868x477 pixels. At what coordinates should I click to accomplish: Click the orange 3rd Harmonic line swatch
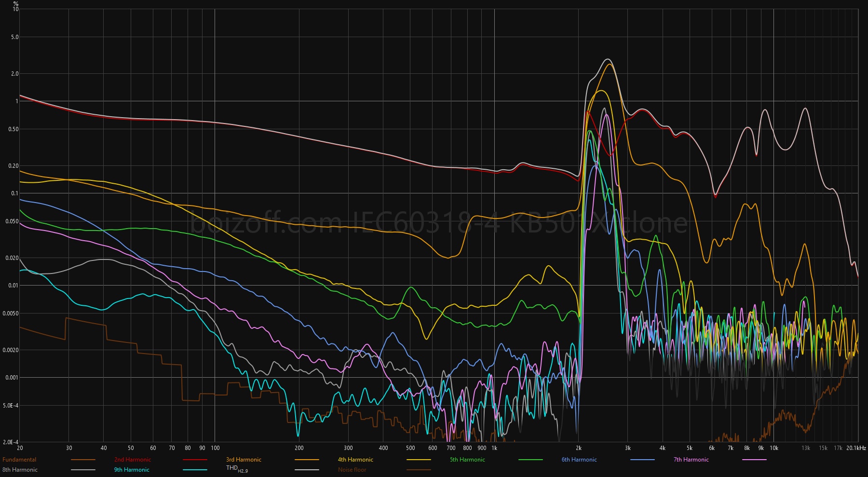[x=307, y=460]
